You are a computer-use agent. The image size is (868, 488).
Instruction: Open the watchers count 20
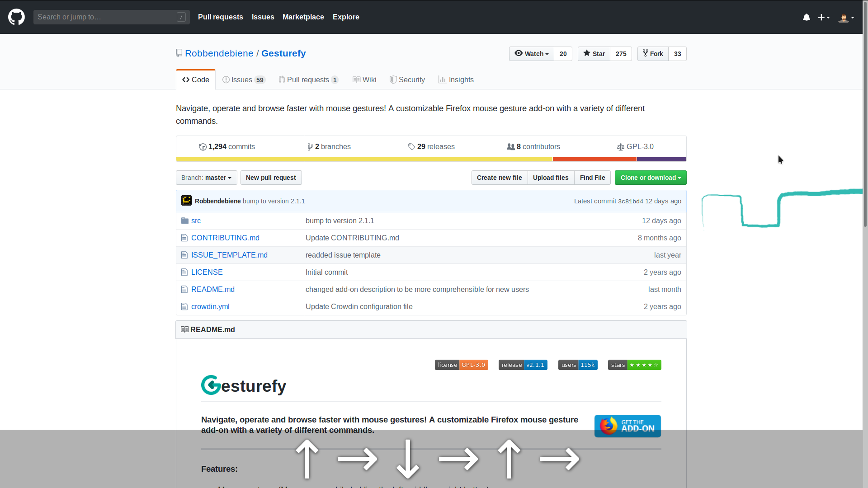click(563, 54)
